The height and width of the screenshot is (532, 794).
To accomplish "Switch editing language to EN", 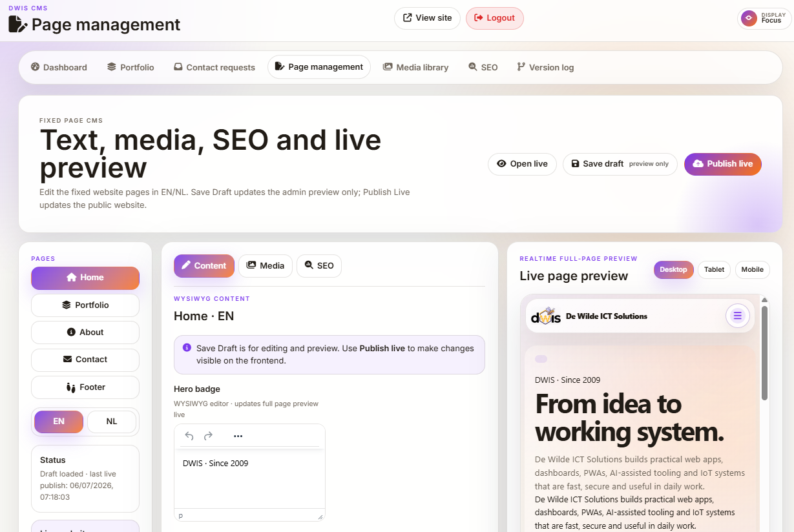I will [x=59, y=422].
